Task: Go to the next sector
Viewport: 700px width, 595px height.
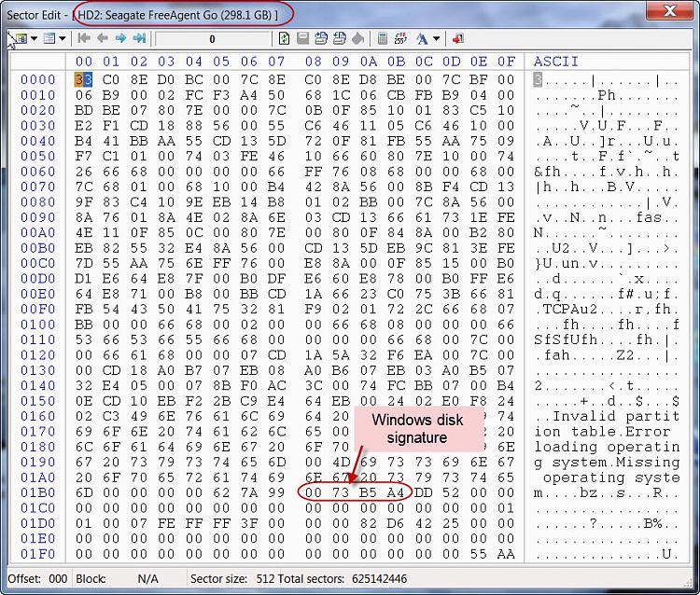Action: tap(120, 39)
